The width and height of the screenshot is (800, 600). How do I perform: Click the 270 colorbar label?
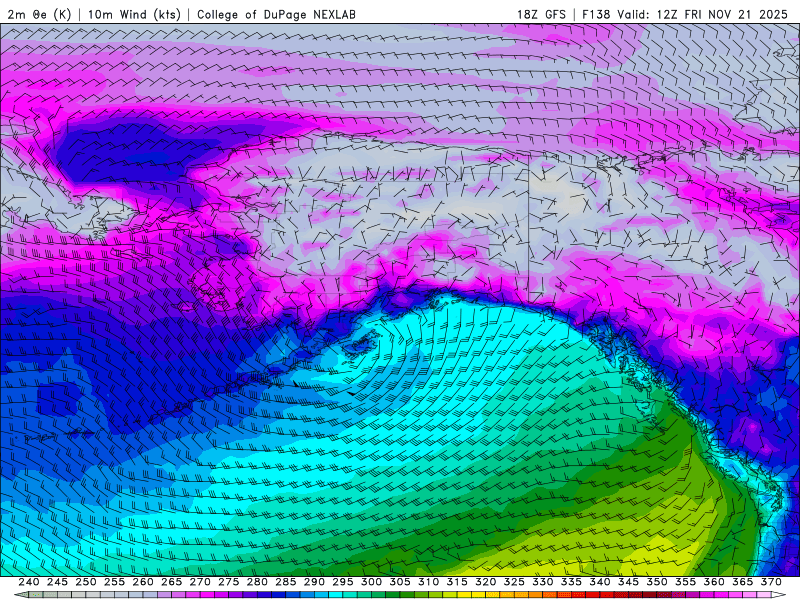[200, 582]
